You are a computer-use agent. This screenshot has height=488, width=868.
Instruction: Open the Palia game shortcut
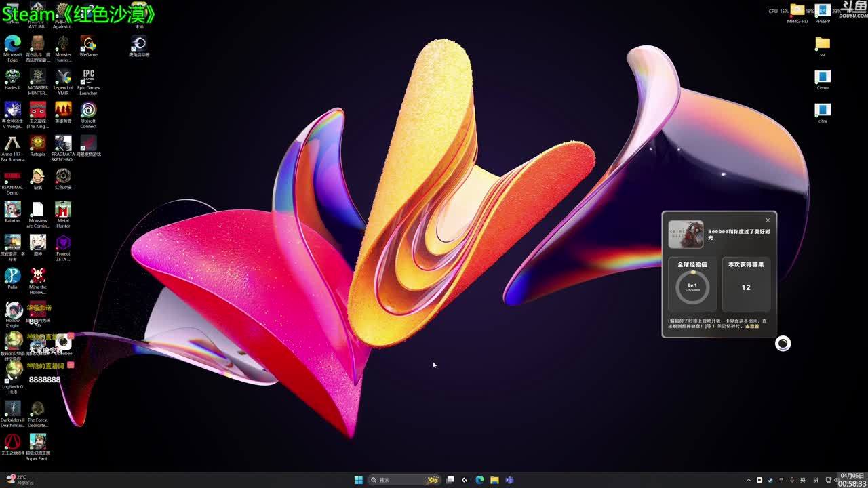[x=12, y=275]
